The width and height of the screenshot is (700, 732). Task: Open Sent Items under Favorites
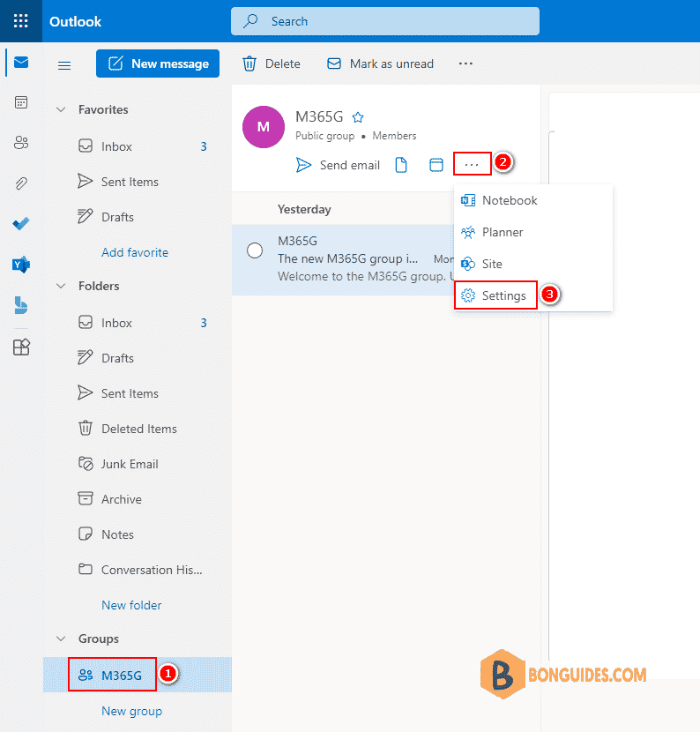click(138, 182)
